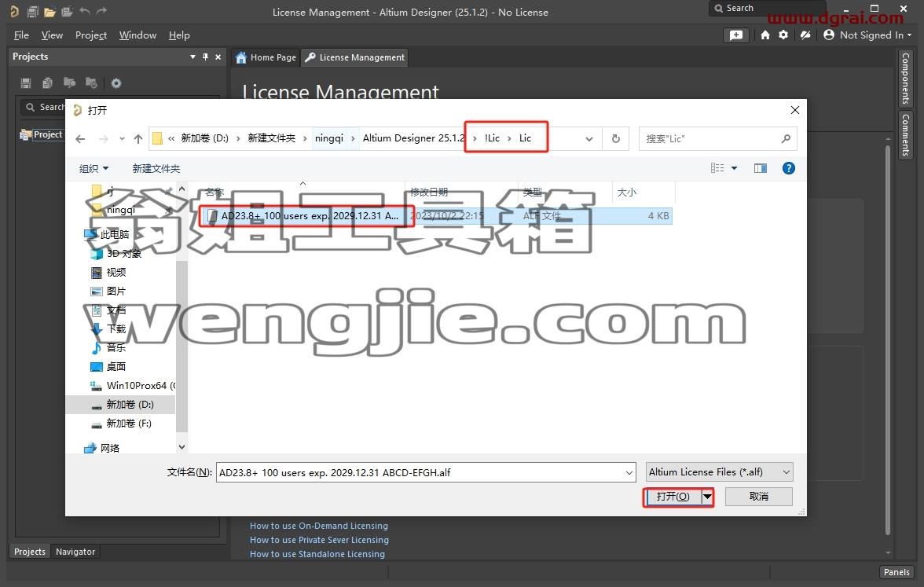
Task: Click the Home icon in top toolbar
Action: tap(765, 35)
